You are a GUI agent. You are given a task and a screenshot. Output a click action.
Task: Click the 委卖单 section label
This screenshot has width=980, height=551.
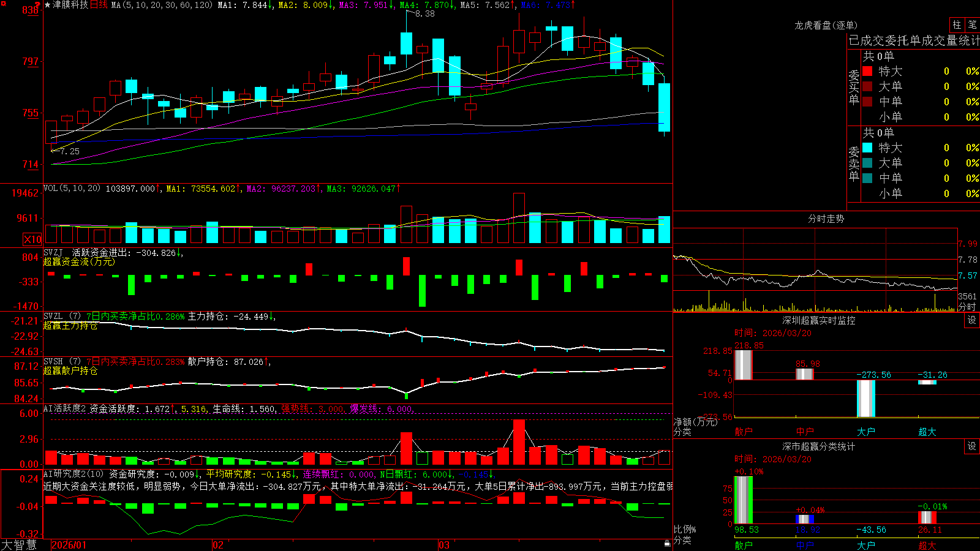point(854,163)
